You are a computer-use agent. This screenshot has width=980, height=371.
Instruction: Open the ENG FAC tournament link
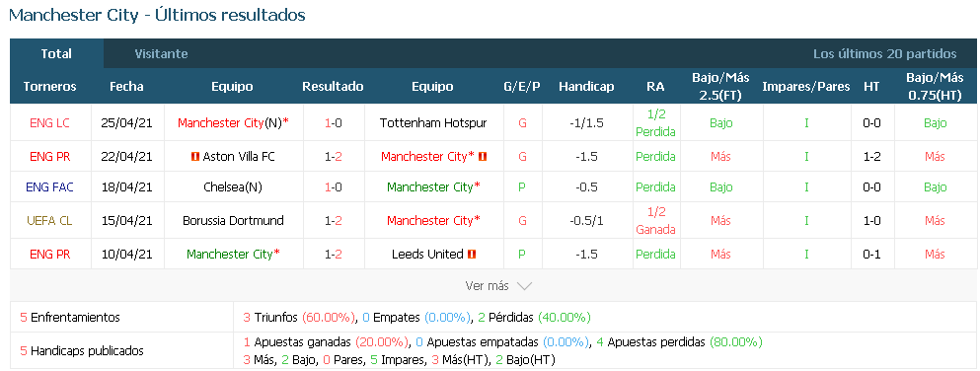pos(50,186)
